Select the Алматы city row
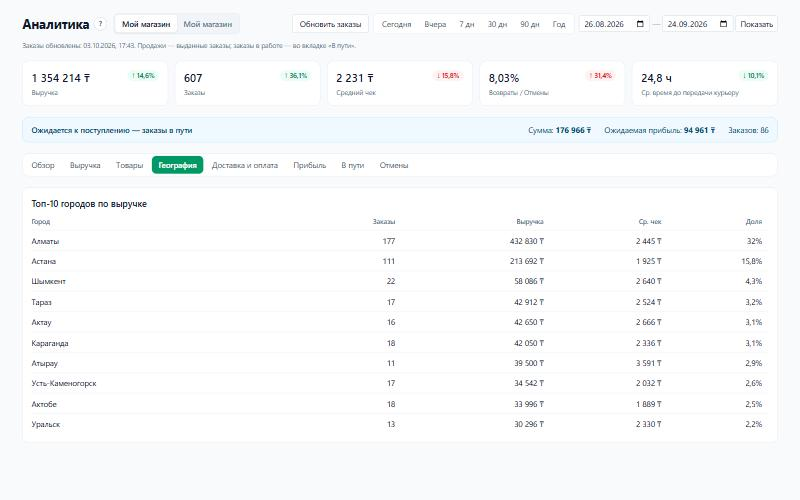Viewport: 800px width, 500px height. click(x=397, y=241)
